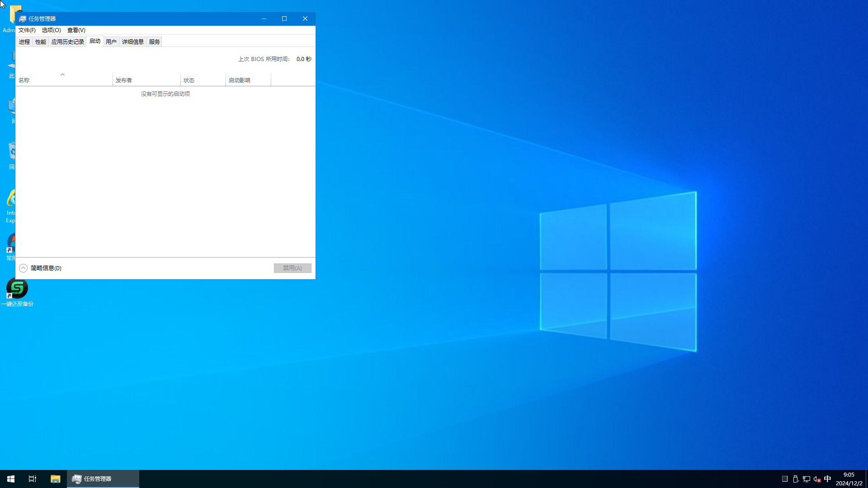Click the 中 input method indicator
This screenshot has width=868, height=488.
coord(827,479)
